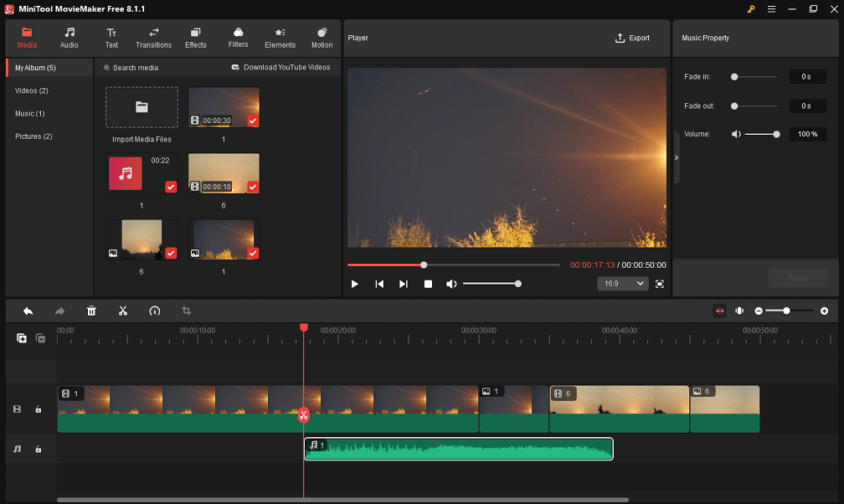The width and height of the screenshot is (844, 504).
Task: Switch to the Text tab
Action: coord(111,39)
